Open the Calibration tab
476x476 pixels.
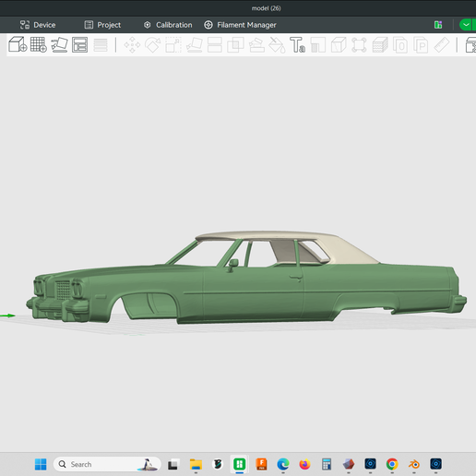168,25
